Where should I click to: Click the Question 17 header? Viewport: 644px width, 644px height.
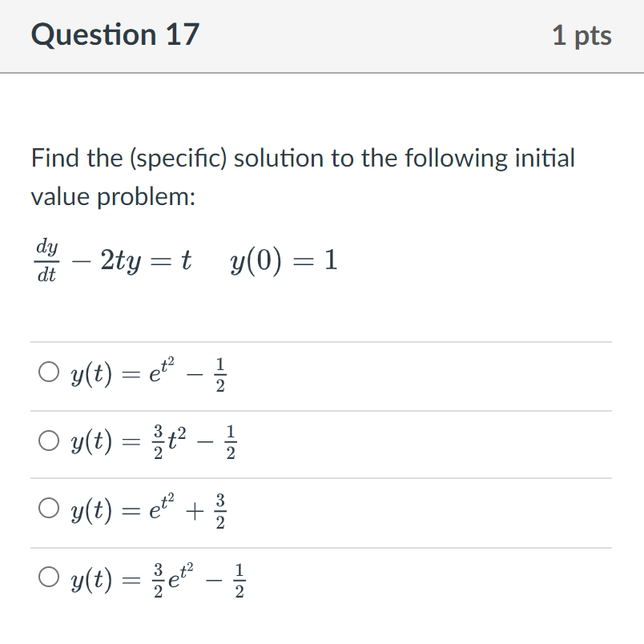[x=116, y=35]
